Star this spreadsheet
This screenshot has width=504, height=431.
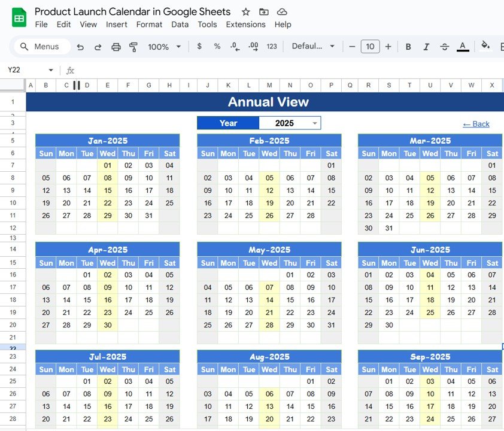pyautogui.click(x=245, y=12)
